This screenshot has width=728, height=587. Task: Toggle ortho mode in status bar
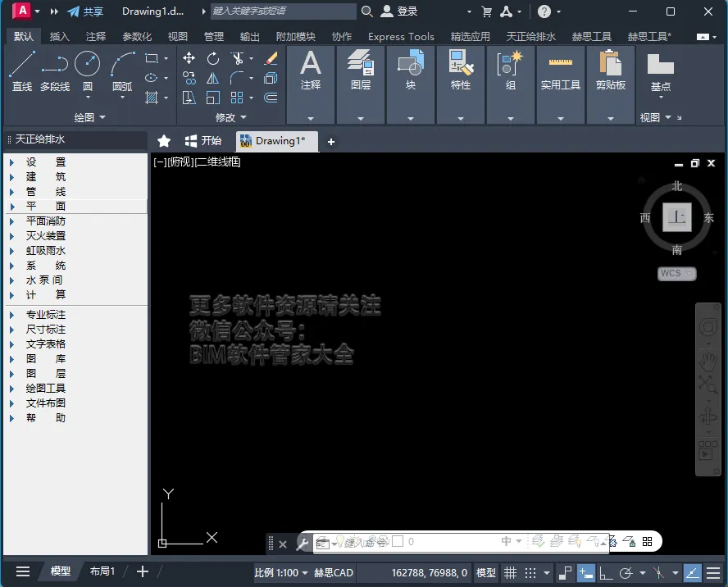point(605,572)
